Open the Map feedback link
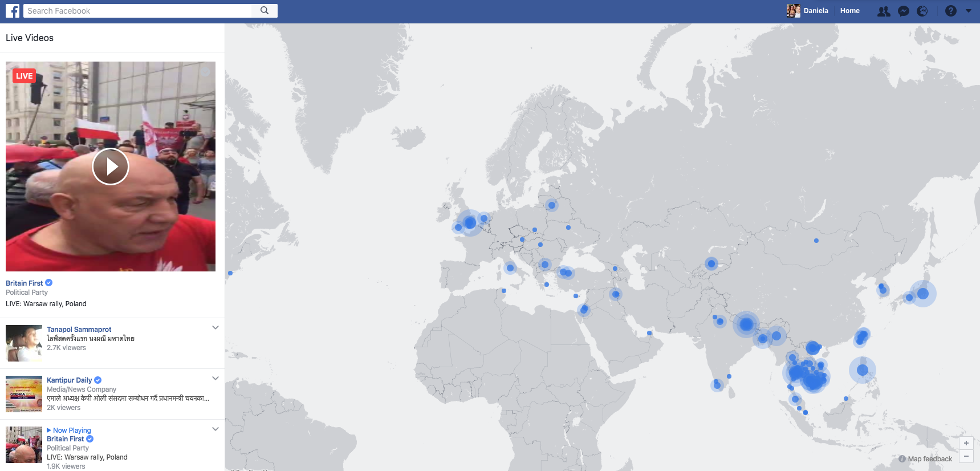This screenshot has width=980, height=471. point(930,459)
